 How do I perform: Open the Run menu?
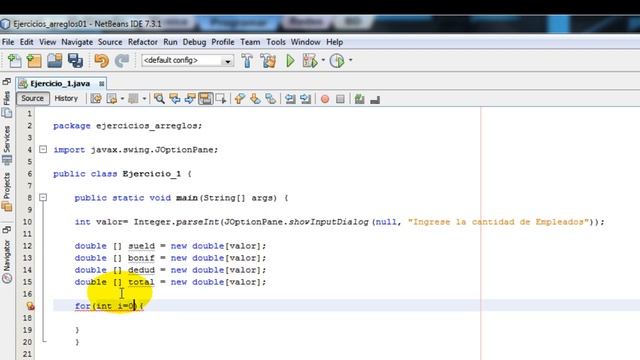[x=170, y=42]
